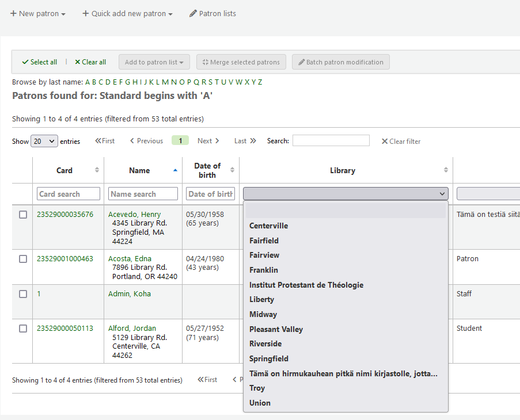Viewport: 520px width, 420px height.
Task: Click the top First page arrow
Action: click(98, 141)
